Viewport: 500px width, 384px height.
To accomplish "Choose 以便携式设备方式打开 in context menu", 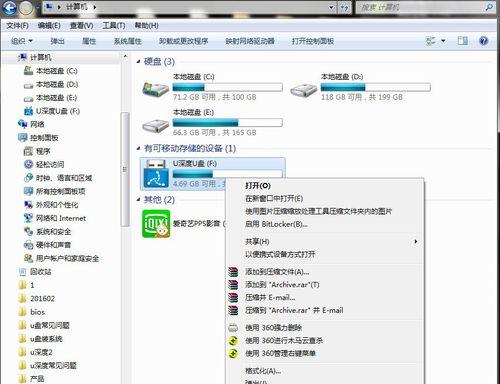I will coord(280,254).
